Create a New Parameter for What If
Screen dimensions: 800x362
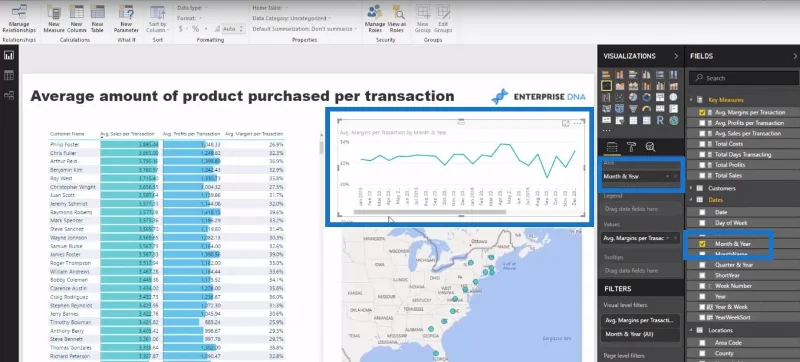(x=126, y=19)
